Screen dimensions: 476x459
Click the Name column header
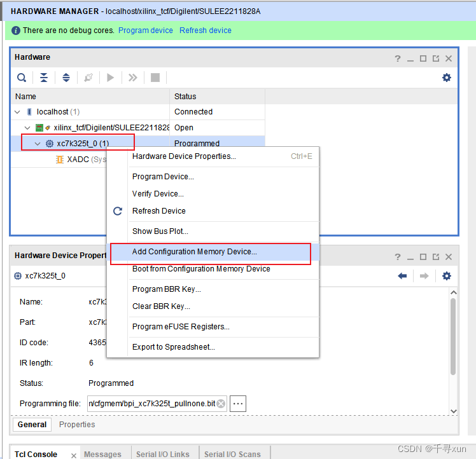click(x=90, y=97)
